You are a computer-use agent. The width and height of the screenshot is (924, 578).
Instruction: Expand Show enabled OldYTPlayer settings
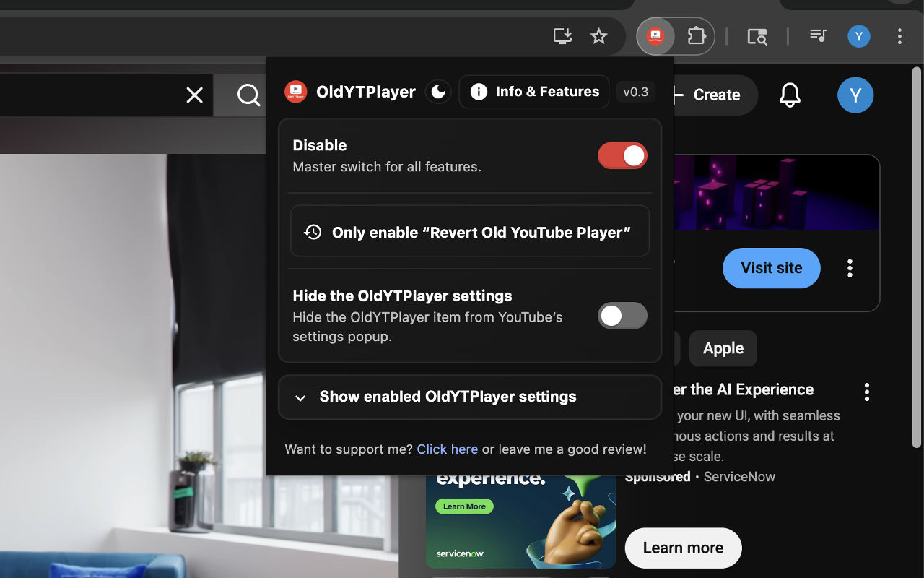pyautogui.click(x=470, y=397)
